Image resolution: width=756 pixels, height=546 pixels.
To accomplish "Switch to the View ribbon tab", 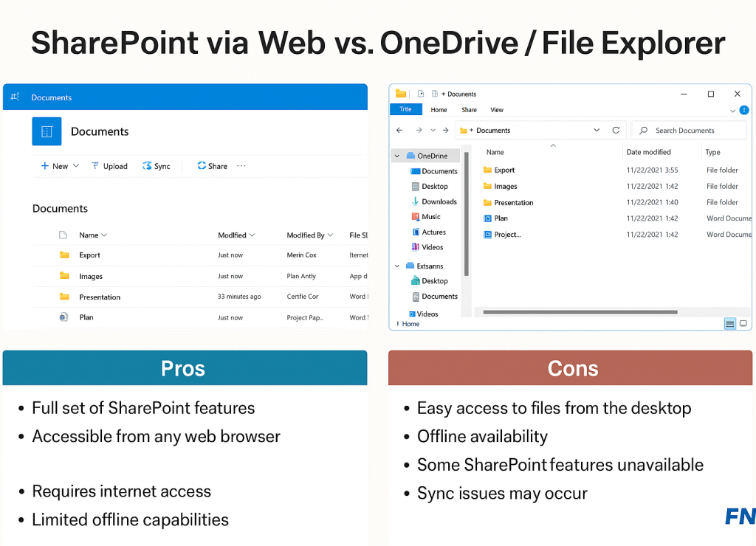I will [x=496, y=110].
